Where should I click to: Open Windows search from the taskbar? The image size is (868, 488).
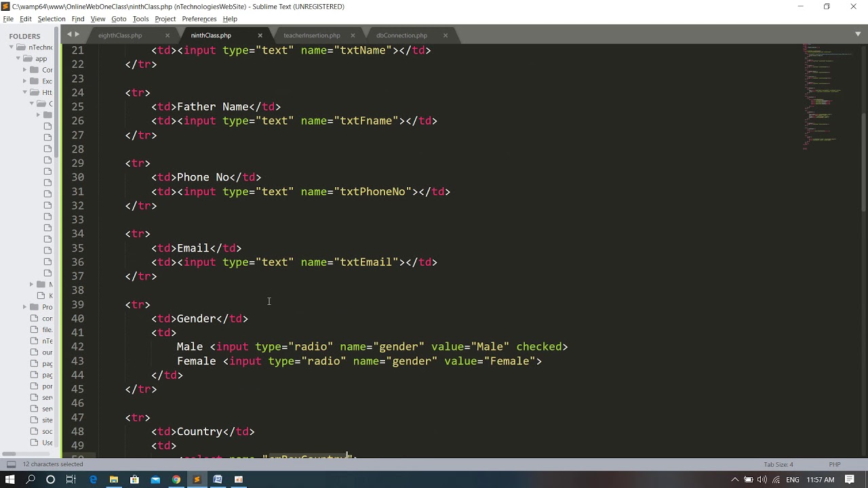31,479
